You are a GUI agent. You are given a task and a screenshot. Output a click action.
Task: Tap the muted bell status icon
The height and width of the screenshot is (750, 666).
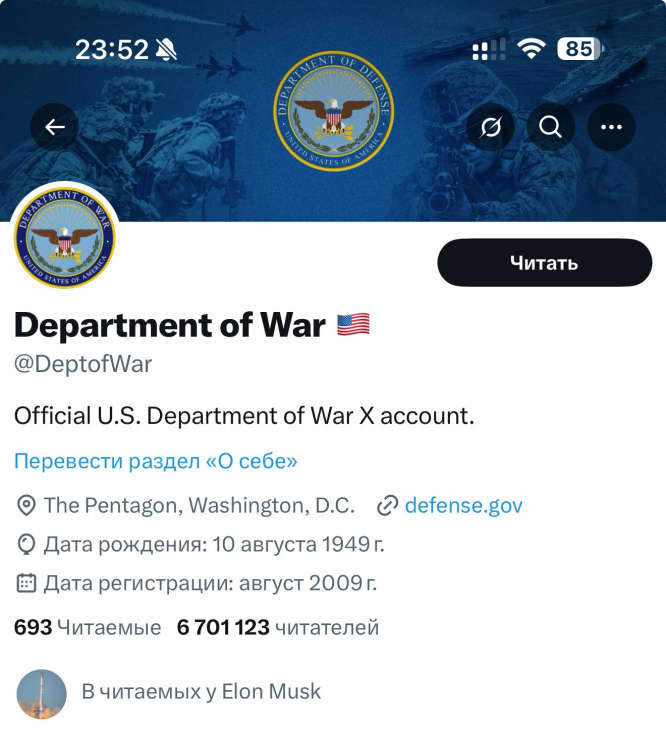coord(166,49)
